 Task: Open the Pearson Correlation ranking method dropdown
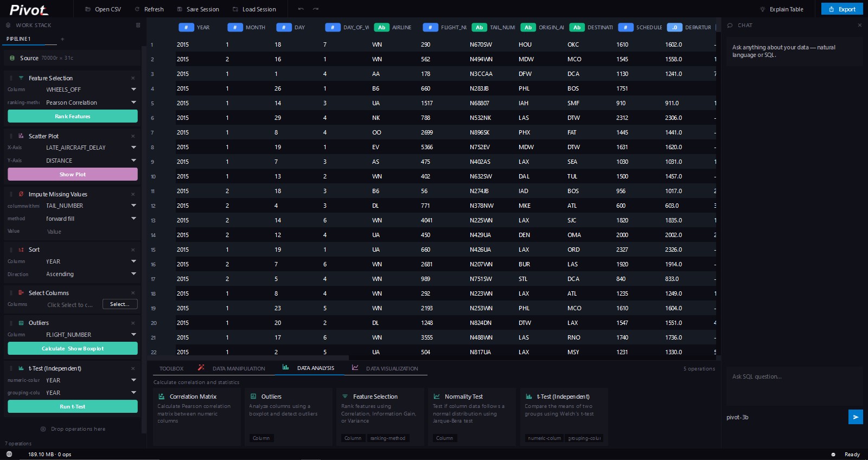coord(91,103)
